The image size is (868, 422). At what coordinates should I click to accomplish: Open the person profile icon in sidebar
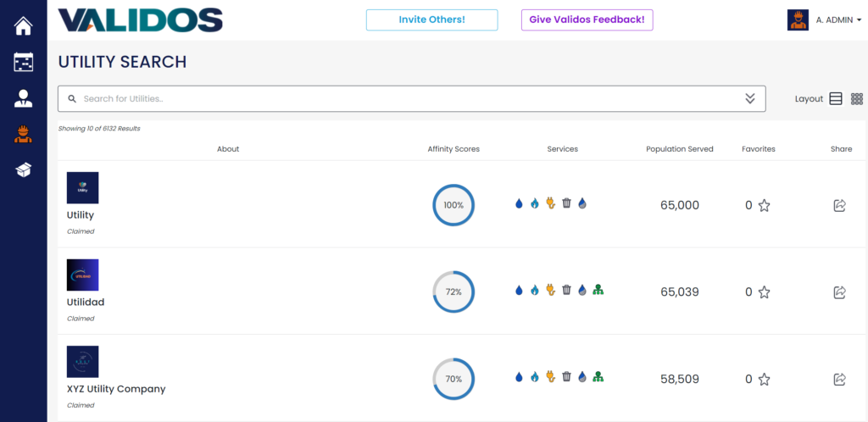coord(23,98)
